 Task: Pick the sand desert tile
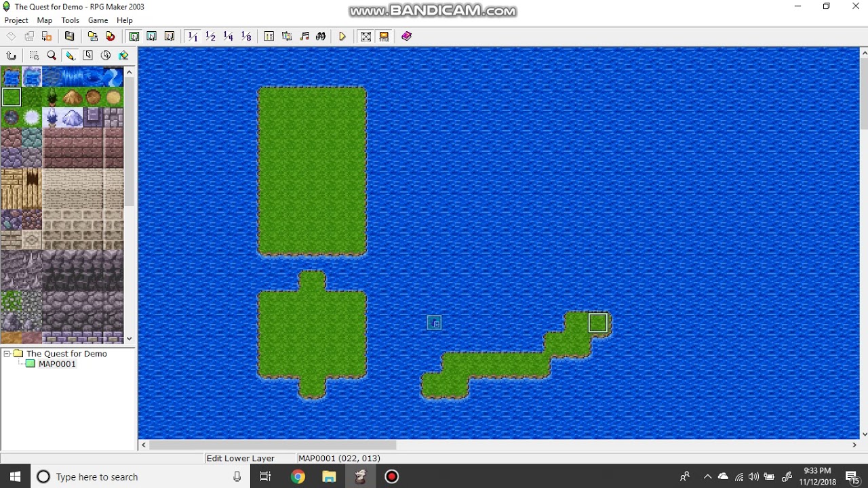point(113,98)
